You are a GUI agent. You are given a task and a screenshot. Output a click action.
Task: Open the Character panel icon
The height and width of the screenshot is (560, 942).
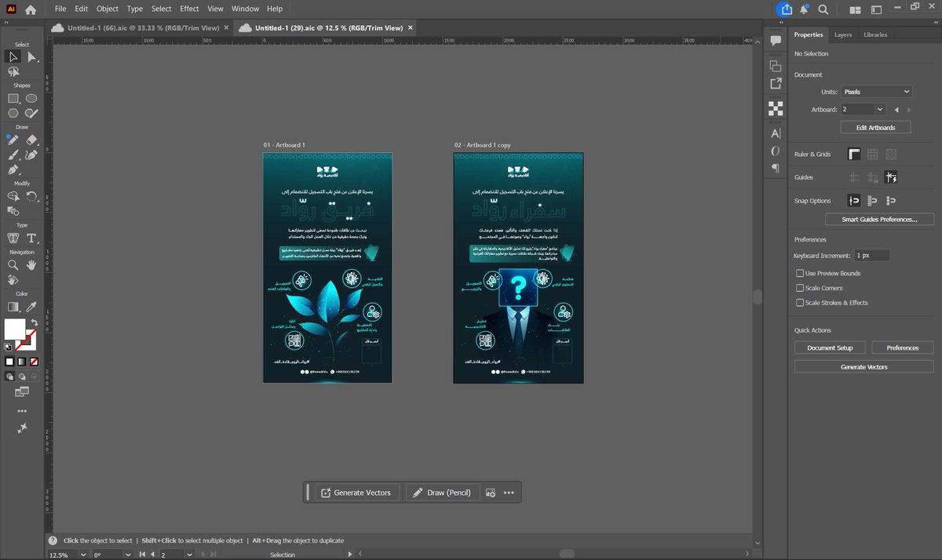click(776, 133)
